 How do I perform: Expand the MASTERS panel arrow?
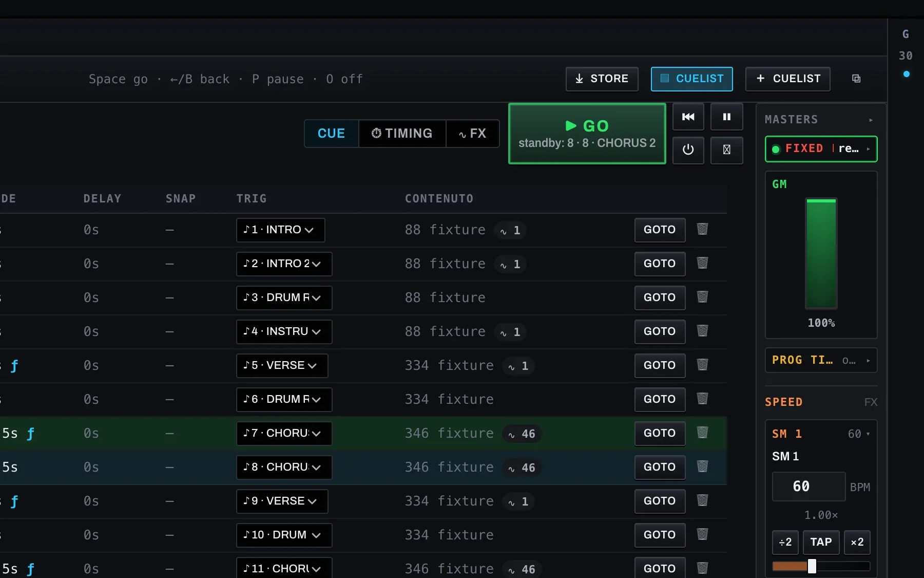(x=871, y=120)
